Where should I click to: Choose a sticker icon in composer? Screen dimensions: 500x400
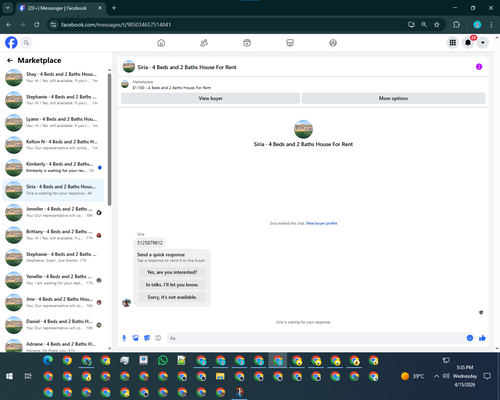(147, 338)
